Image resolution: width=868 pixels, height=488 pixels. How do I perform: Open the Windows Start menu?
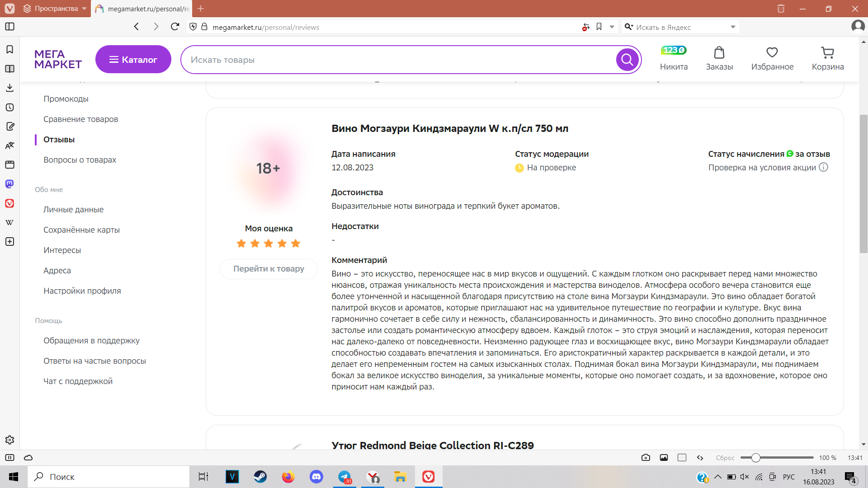pyautogui.click(x=14, y=477)
